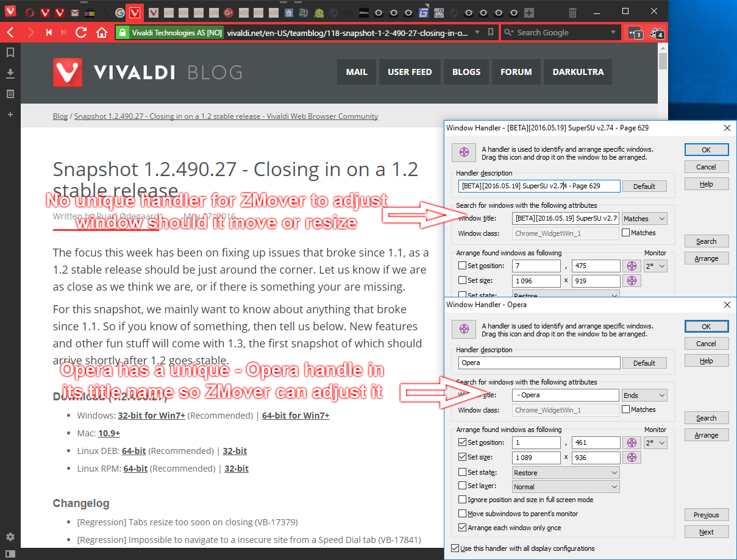Toggle the side panel at the bottom left
Screen dimensions: 737x560
(10, 553)
